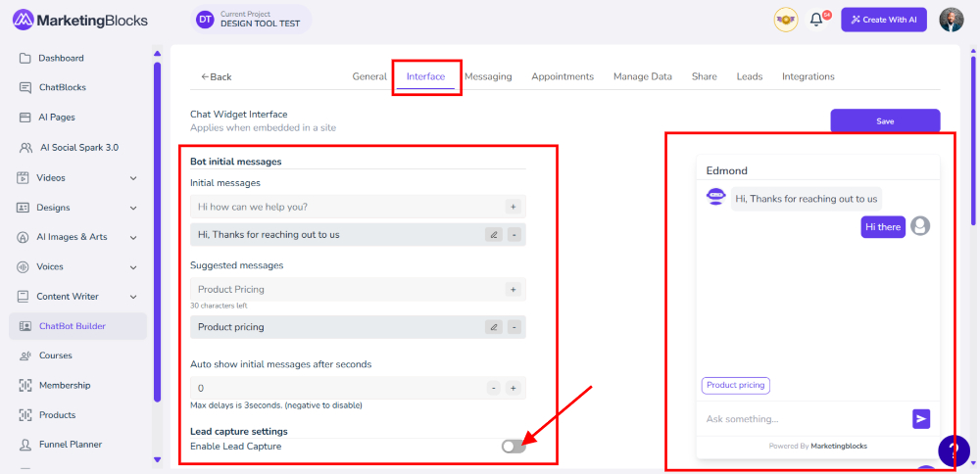Expand the AI Images & Arts chevron
Image resolution: width=980 pixels, height=474 pixels.
133,237
